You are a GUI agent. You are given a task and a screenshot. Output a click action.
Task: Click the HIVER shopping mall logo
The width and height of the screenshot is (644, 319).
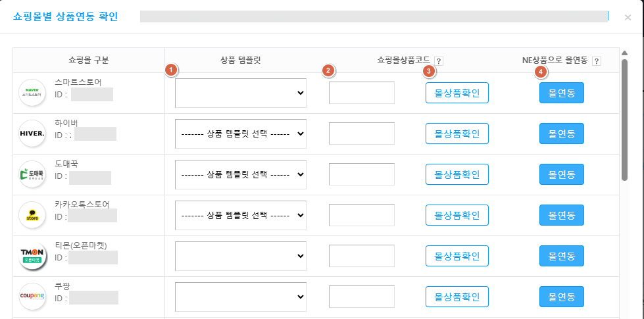pyautogui.click(x=34, y=134)
